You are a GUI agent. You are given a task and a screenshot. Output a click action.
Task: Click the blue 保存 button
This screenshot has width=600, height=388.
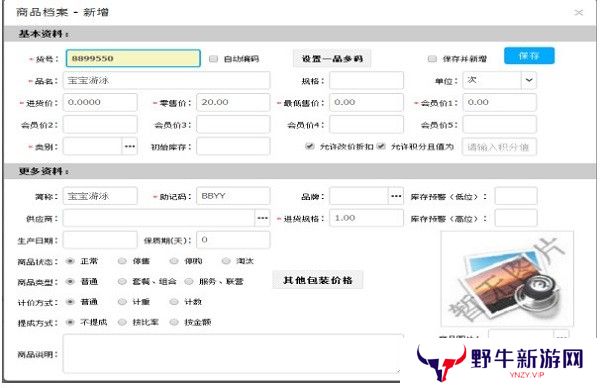[529, 56]
